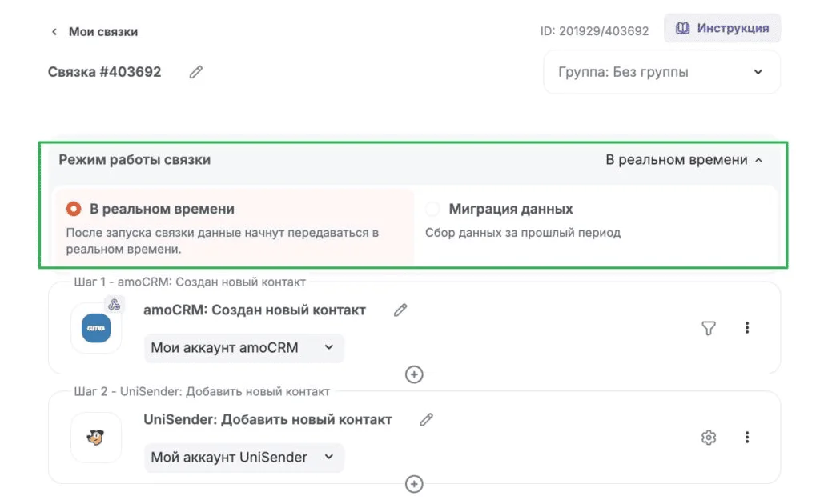Viewport: 820px width, 504px height.
Task: Collapse the Режим работы связки section
Action: click(x=758, y=160)
